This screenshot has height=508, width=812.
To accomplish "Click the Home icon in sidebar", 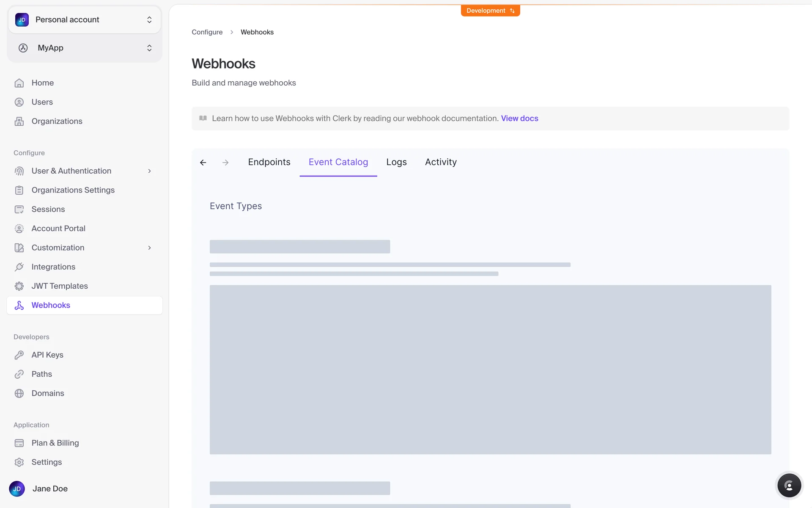I will click(x=19, y=83).
